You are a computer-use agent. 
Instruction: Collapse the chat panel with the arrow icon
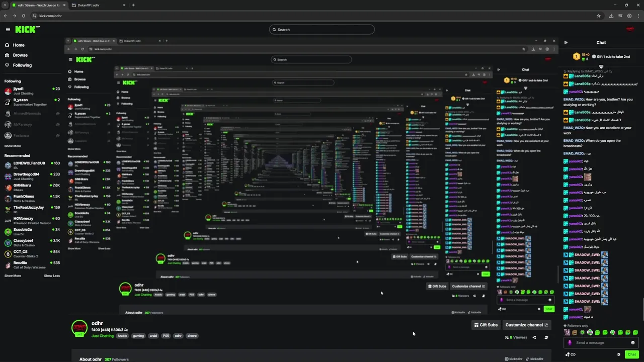[x=566, y=43]
